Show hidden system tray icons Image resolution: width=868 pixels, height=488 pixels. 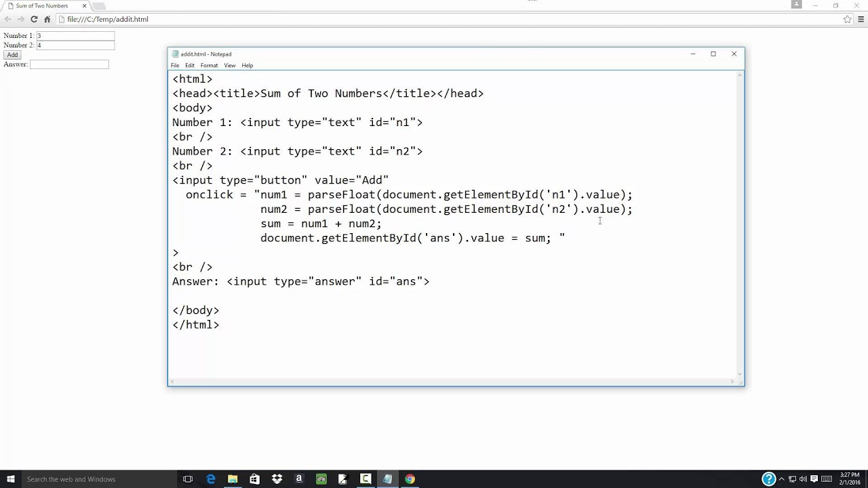coord(781,479)
